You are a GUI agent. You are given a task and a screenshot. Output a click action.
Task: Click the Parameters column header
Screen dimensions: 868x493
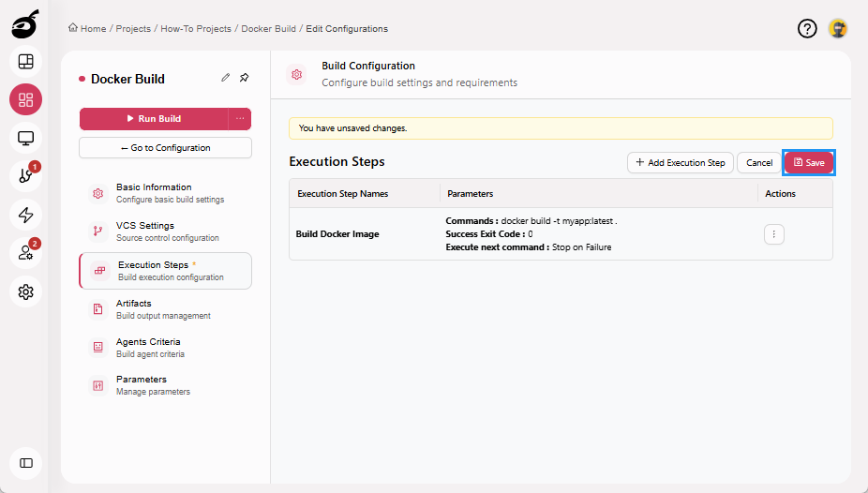[x=470, y=194]
